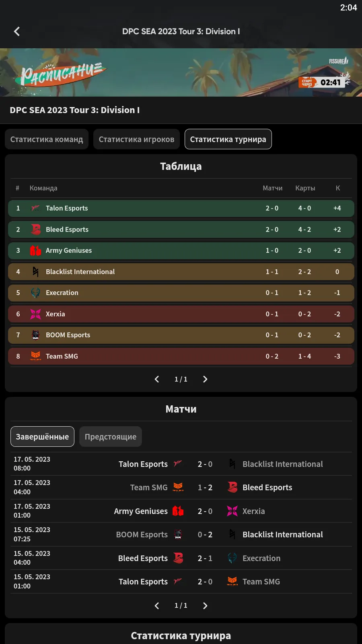Tap the back arrow icon
Image resolution: width=362 pixels, height=644 pixels.
(17, 31)
